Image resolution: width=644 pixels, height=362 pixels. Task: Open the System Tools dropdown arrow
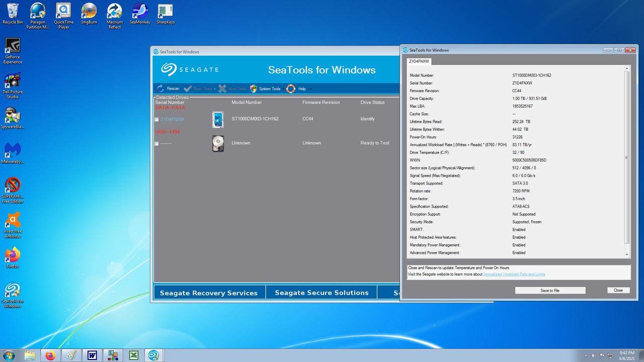283,89
